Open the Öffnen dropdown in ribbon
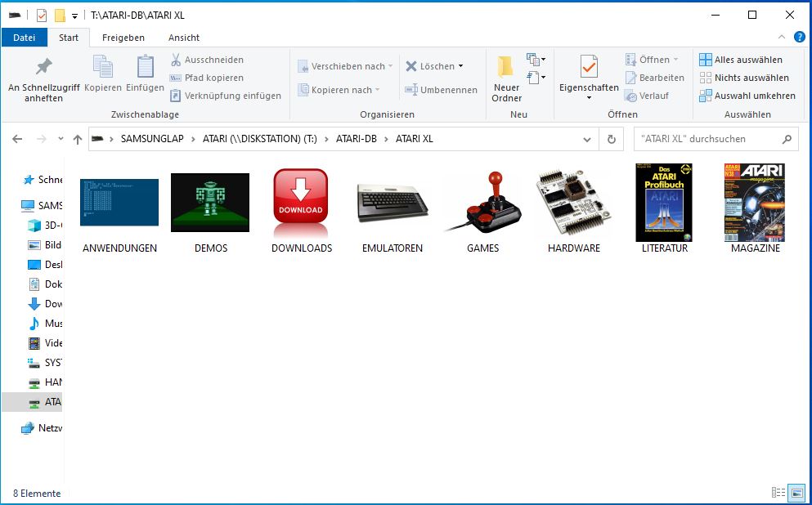 (x=652, y=60)
